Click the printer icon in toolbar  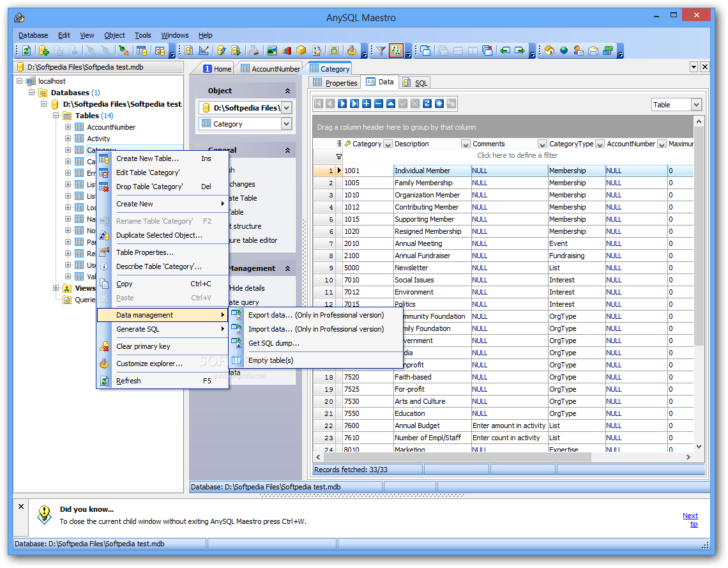point(253,50)
